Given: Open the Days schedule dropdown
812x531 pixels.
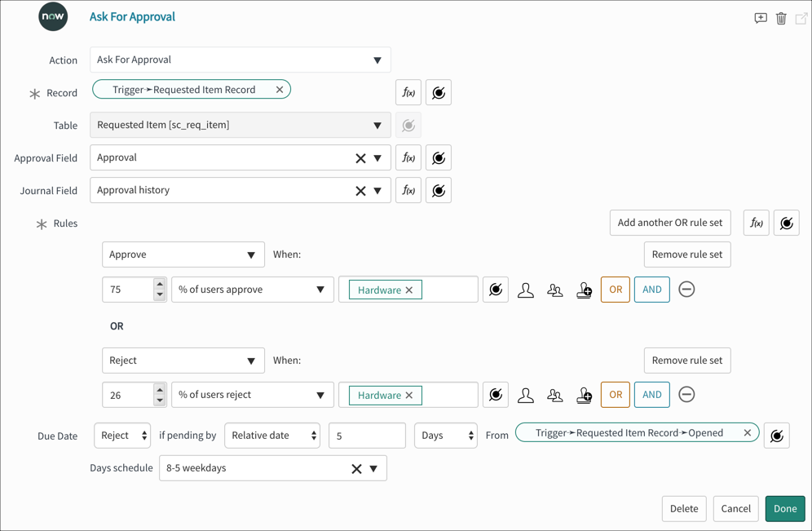Looking at the screenshot, I should point(373,468).
